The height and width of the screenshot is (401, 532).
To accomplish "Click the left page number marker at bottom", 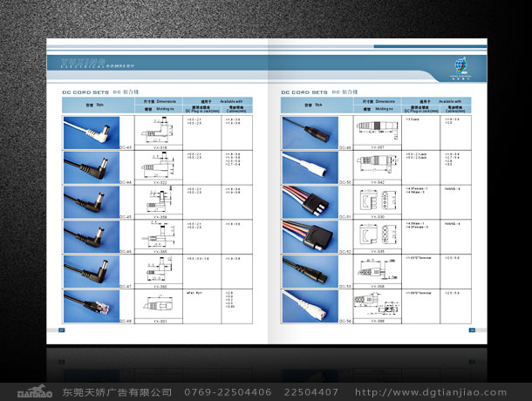I will point(62,330).
